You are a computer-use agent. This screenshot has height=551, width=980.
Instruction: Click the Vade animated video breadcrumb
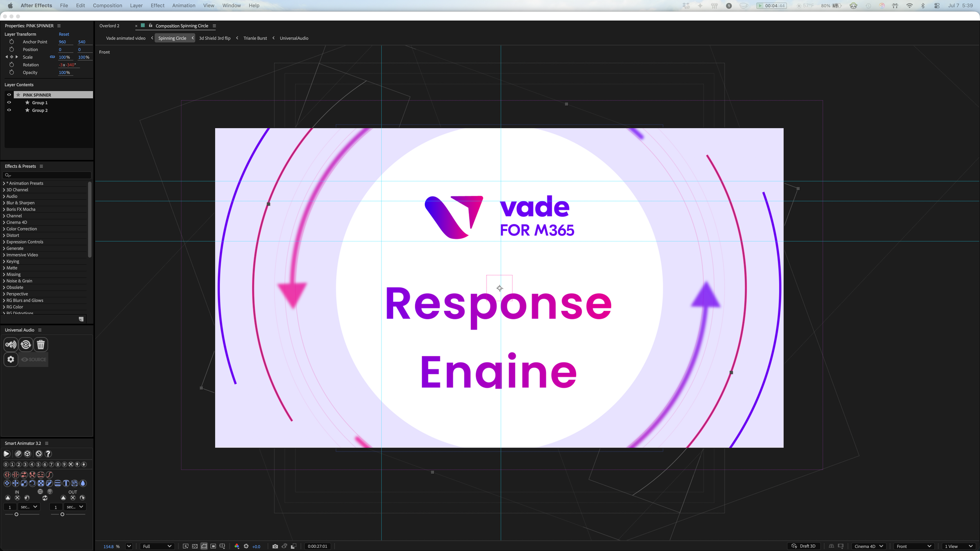click(126, 38)
